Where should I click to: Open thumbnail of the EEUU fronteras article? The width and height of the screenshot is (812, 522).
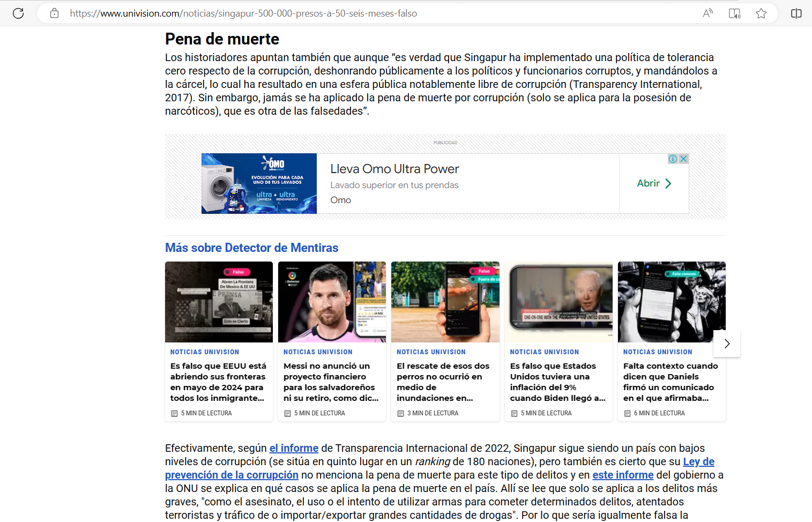point(219,302)
